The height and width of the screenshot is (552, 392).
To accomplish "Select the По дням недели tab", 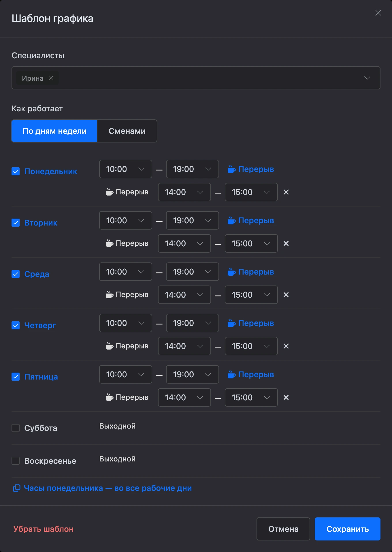I will [54, 131].
